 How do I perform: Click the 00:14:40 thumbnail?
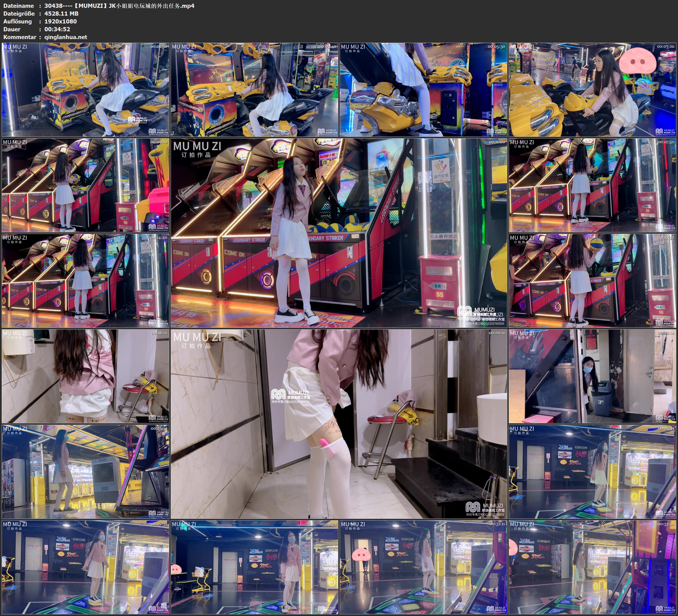pyautogui.click(x=85, y=280)
